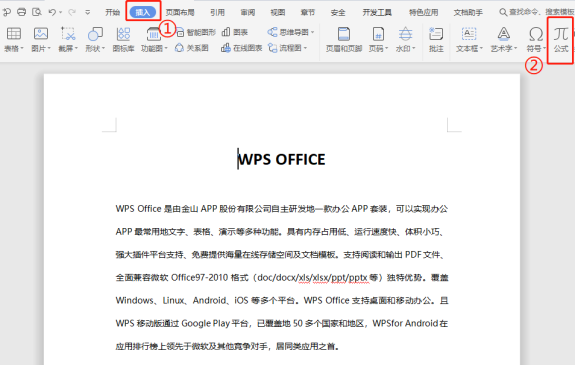Insert a 文本框 text box
Image resolution: width=576 pixels, height=365 pixels.
(469, 34)
